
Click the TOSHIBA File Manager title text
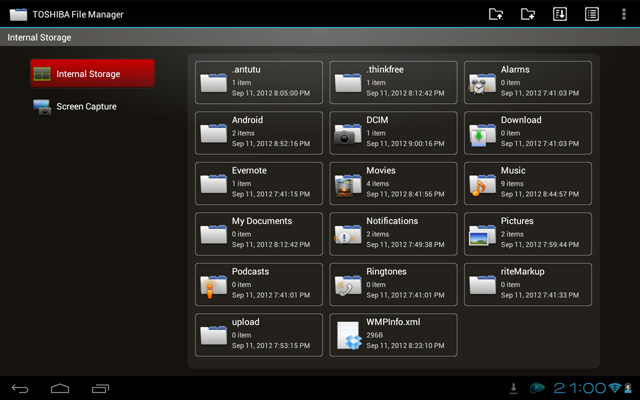pos(78,15)
